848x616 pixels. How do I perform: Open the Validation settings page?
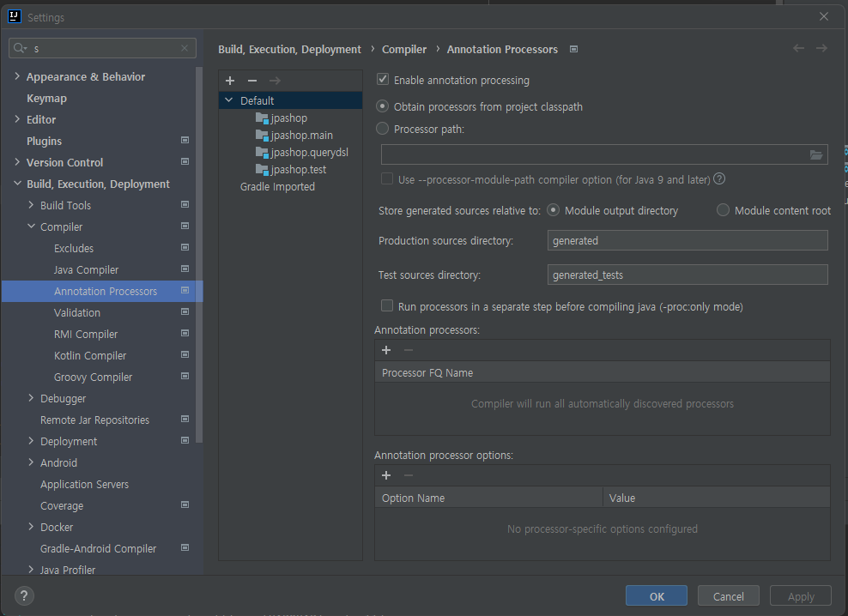76,312
